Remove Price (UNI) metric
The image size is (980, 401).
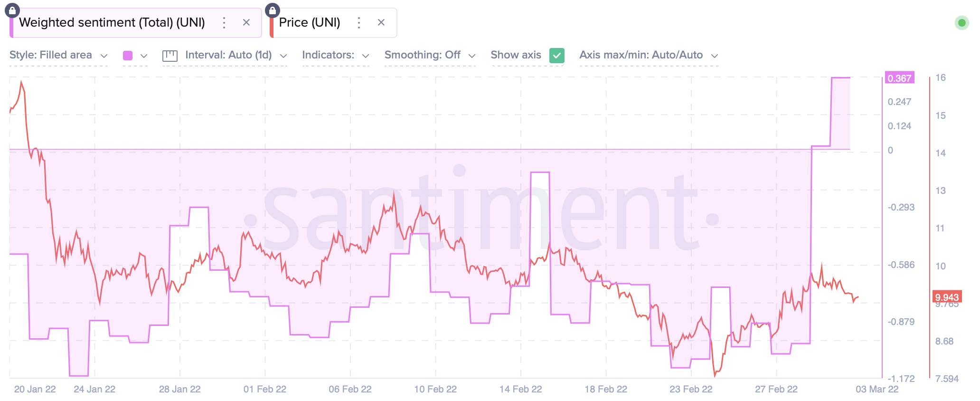(x=381, y=22)
